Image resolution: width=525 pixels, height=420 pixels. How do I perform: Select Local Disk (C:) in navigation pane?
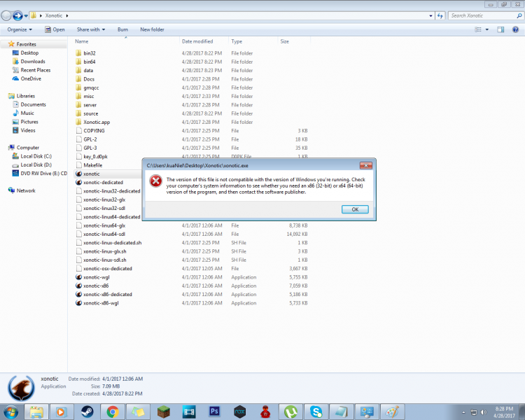[x=36, y=156]
